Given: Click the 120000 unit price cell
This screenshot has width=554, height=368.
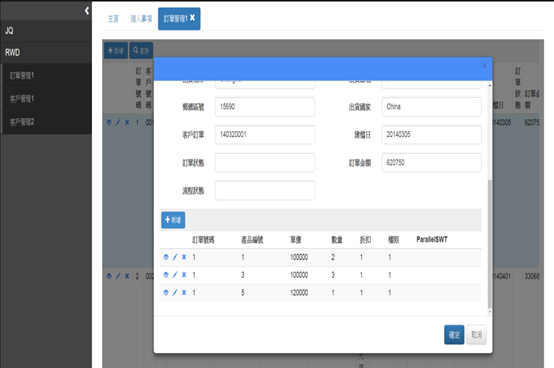Looking at the screenshot, I should coord(299,293).
